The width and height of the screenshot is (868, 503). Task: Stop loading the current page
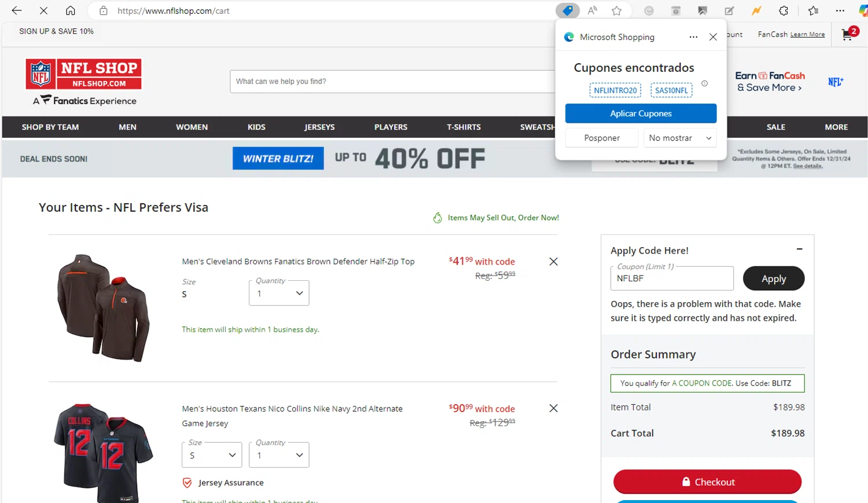(43, 10)
